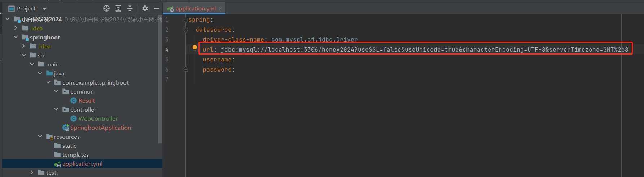Click the locate opened file target icon
Viewport: 644px width, 177px height.
click(x=106, y=8)
